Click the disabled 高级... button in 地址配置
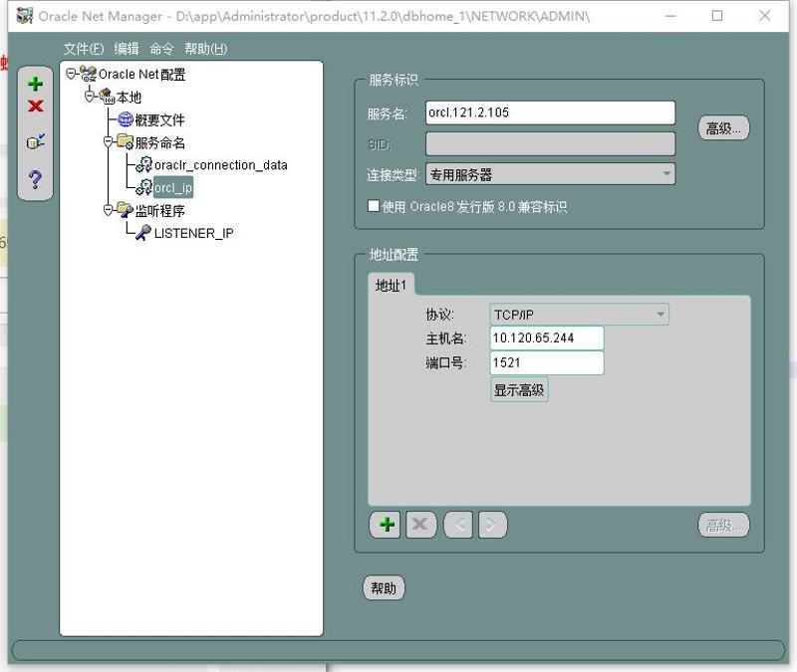This screenshot has height=672, width=797. pos(723,526)
